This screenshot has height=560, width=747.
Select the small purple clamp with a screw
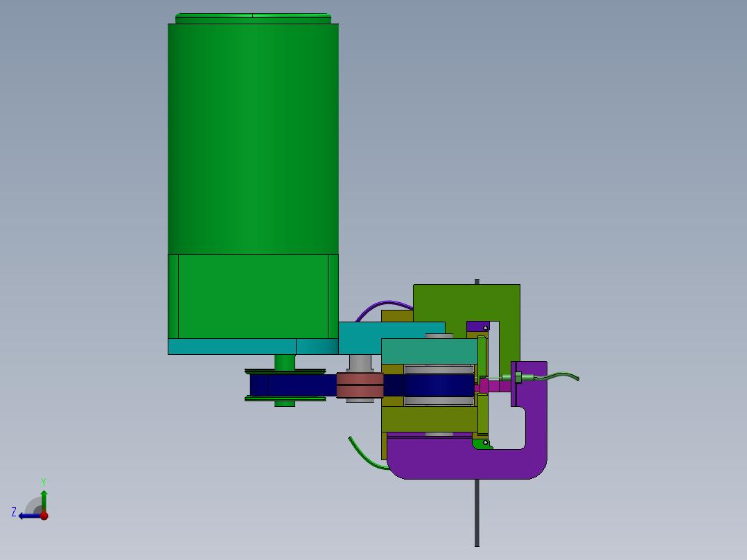click(478, 327)
